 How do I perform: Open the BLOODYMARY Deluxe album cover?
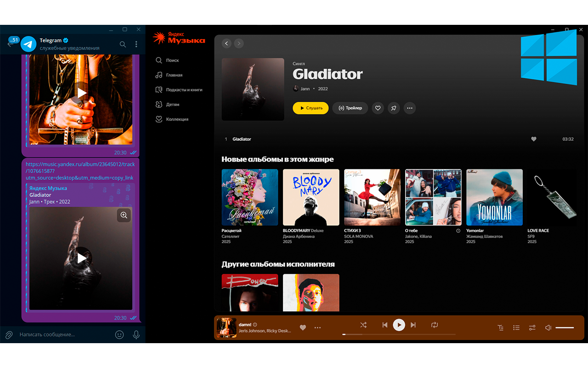[311, 197]
